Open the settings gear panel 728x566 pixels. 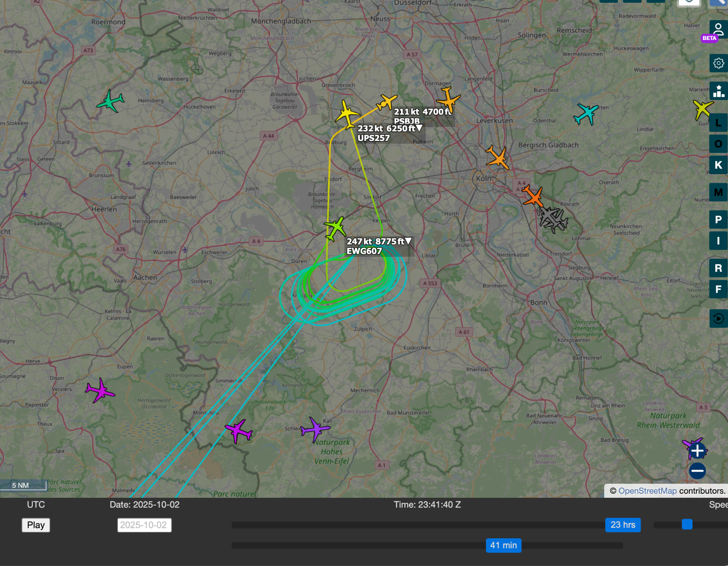[718, 63]
